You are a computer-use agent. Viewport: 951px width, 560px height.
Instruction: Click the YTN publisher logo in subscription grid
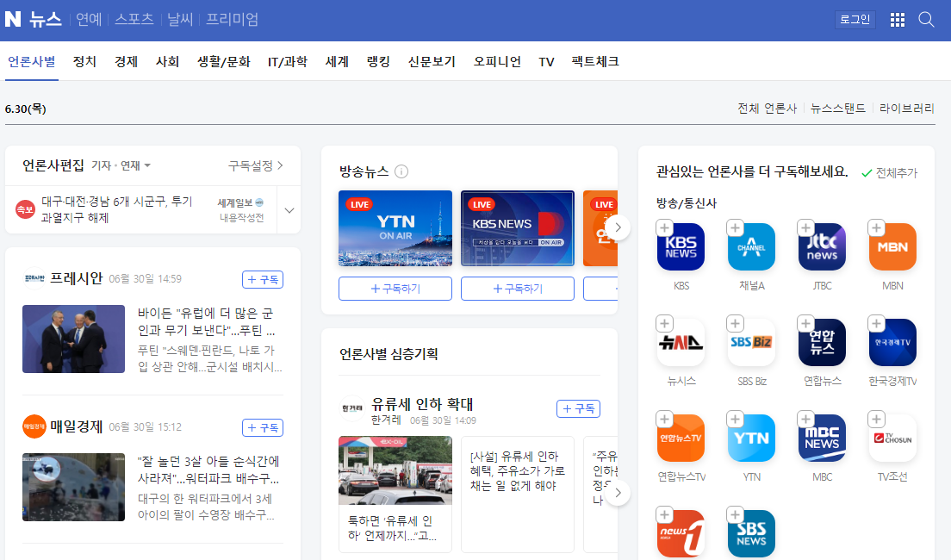click(751, 438)
